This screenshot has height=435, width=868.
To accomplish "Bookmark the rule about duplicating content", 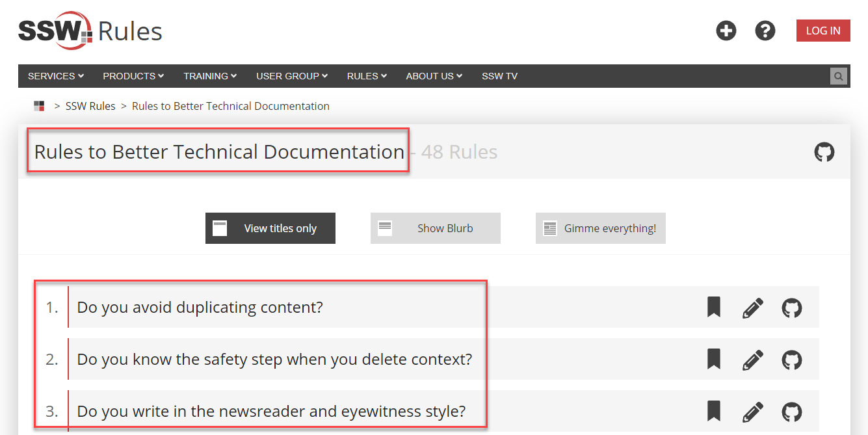I will click(x=714, y=307).
